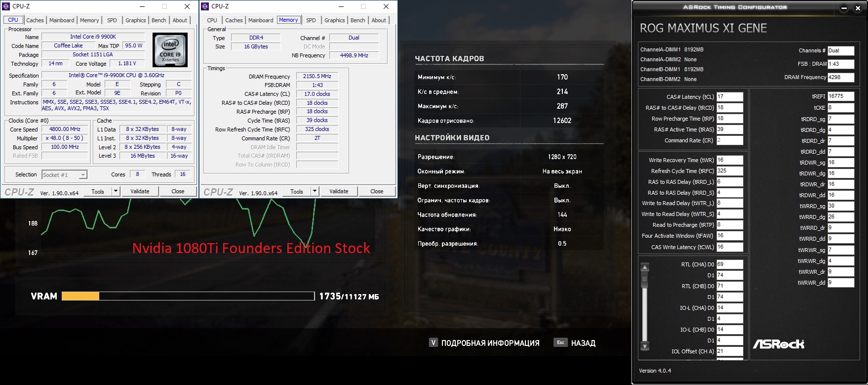Switch to CPU tab in second CPU-Z
Screen dimensions: 868x385
[x=212, y=20]
